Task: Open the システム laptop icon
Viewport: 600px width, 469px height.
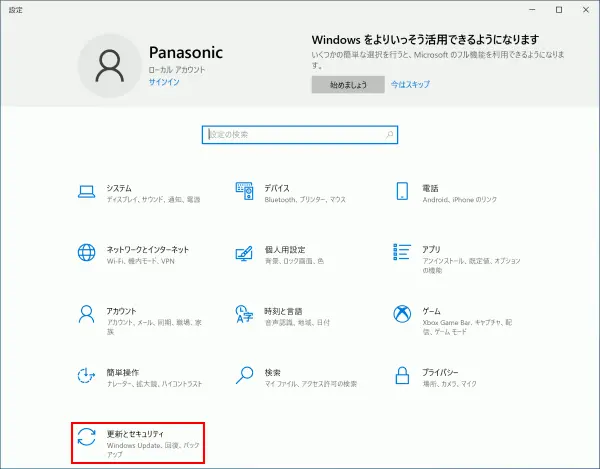Action: [86, 192]
